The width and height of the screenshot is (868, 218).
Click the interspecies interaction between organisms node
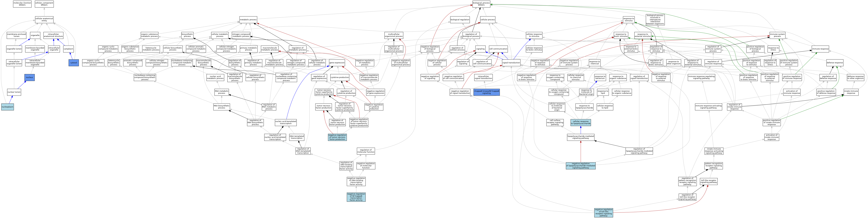655,20
